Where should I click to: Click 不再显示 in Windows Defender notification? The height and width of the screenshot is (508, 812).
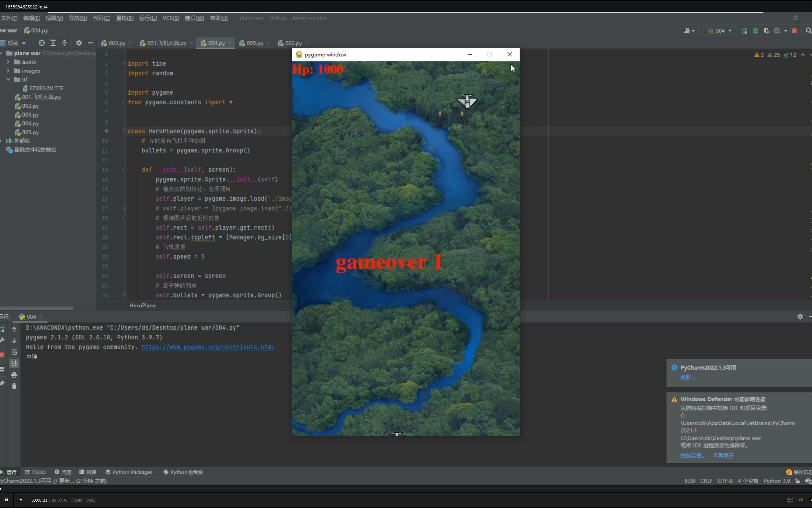click(723, 456)
